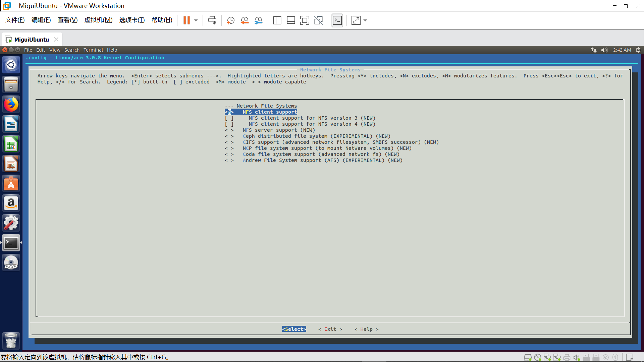Expand the pause button dropdown arrow
This screenshot has width=644, height=362.
click(196, 20)
